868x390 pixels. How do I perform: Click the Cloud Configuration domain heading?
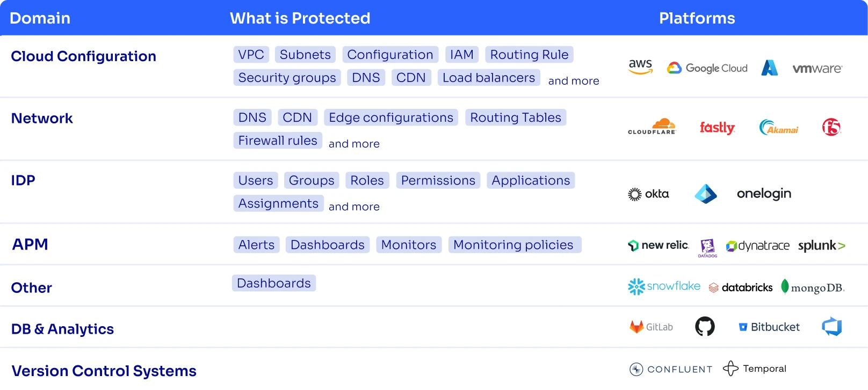[83, 56]
